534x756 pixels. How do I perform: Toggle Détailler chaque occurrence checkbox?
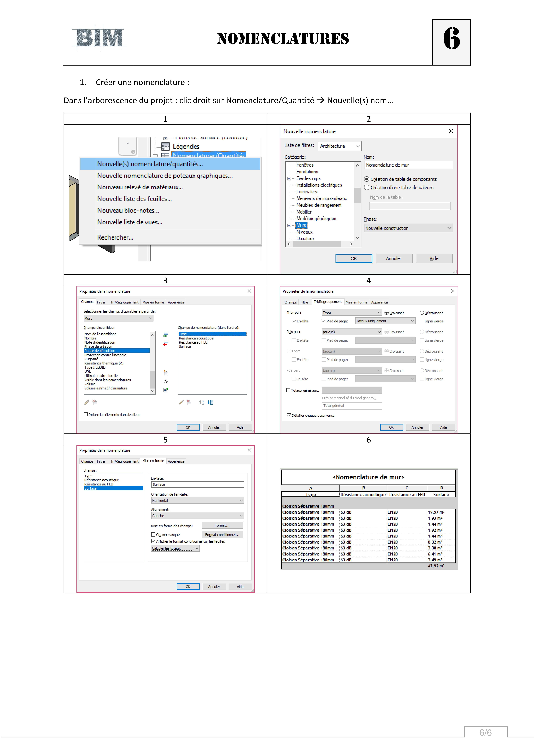tap(289, 416)
